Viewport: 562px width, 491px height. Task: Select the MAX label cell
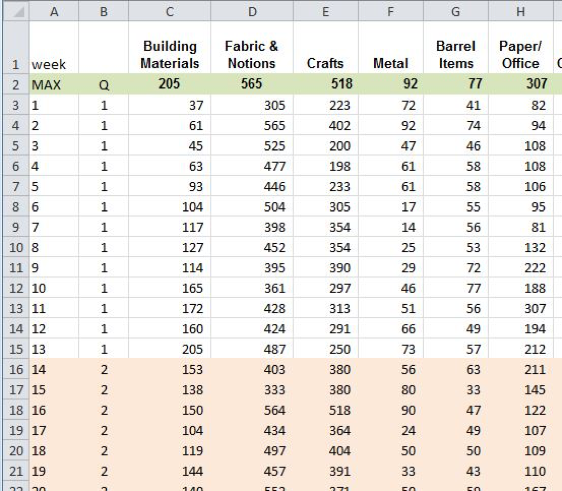(x=54, y=85)
